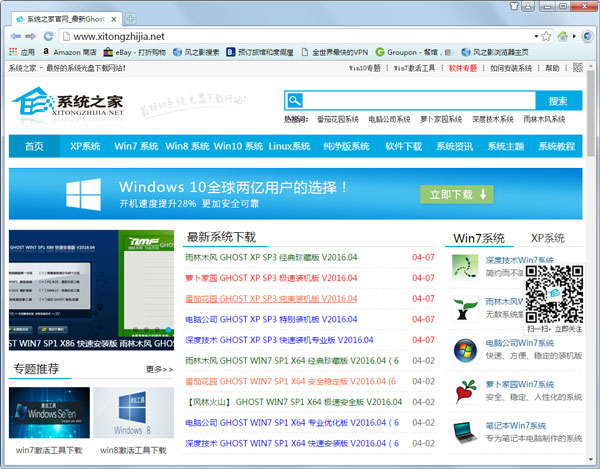Screen dimensions: 600x469
Task: Open the Win8 系统 nav item
Action: click(187, 146)
